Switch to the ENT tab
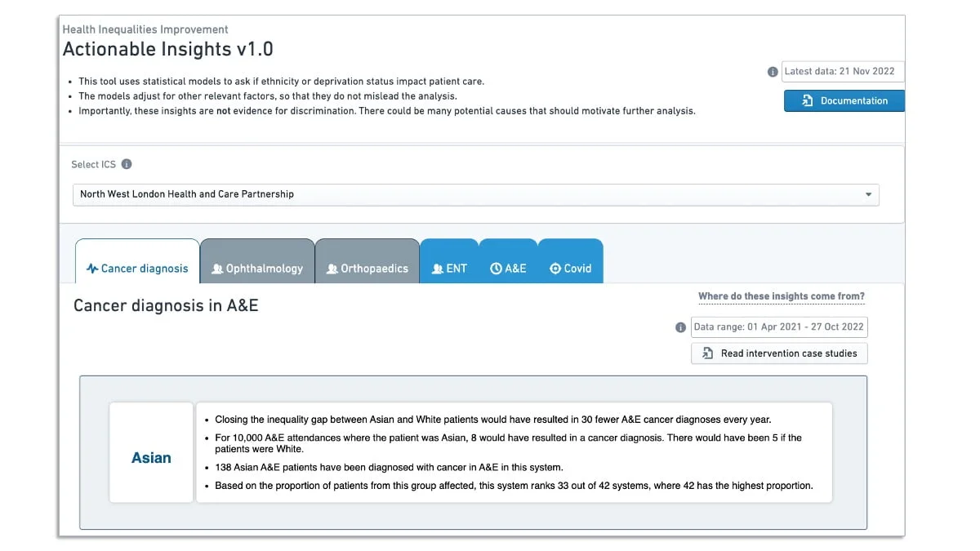 click(449, 268)
